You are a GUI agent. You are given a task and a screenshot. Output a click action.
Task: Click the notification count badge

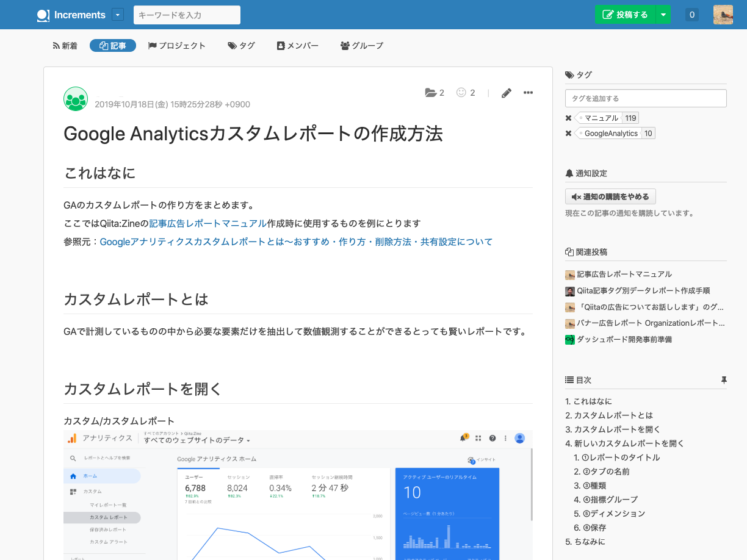click(692, 15)
